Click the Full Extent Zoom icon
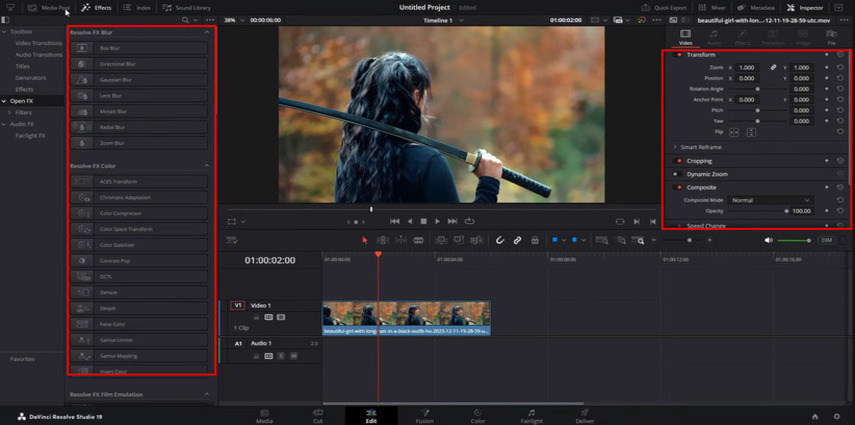Image resolution: width=855 pixels, height=425 pixels. [601, 240]
